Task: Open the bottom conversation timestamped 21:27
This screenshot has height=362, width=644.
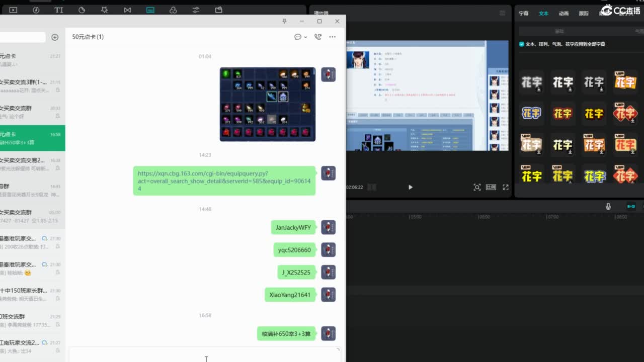Action: click(32, 347)
